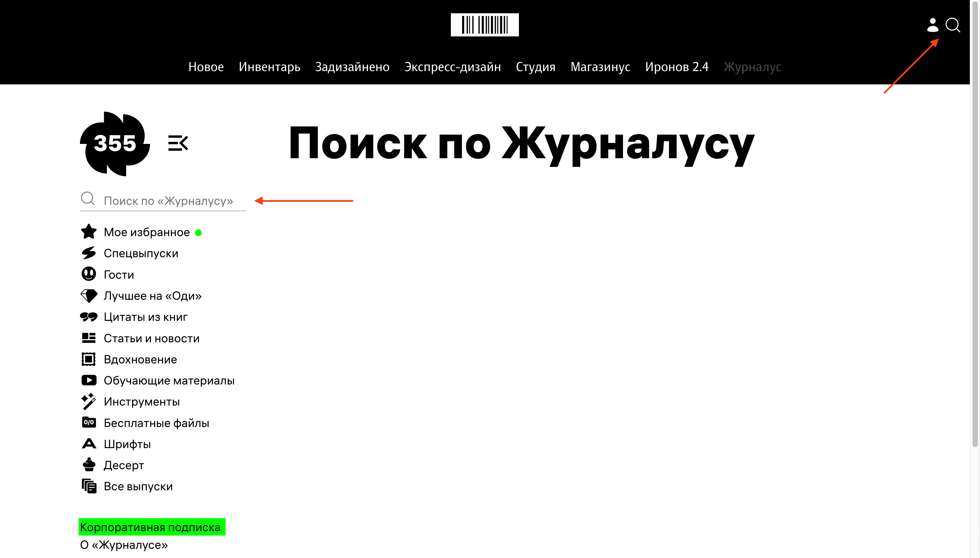The image size is (980, 558).
Task: Click the magic wand icon next to Инструменты
Action: point(88,401)
